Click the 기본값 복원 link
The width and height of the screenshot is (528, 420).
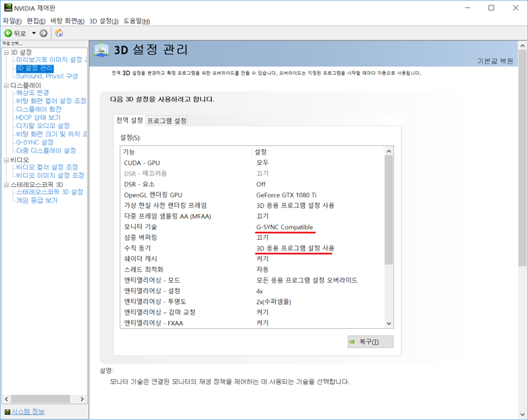coord(495,61)
